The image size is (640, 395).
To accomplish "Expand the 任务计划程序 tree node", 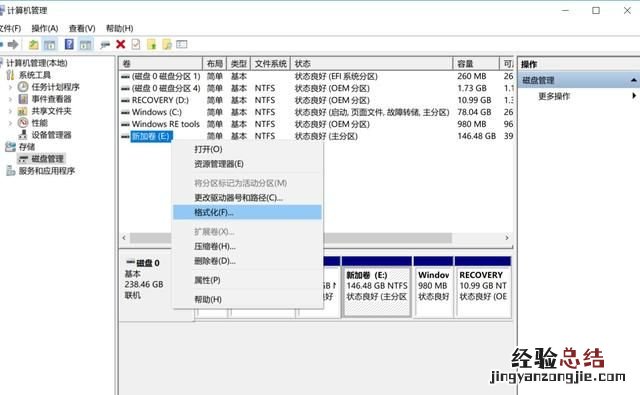I will tap(10, 87).
